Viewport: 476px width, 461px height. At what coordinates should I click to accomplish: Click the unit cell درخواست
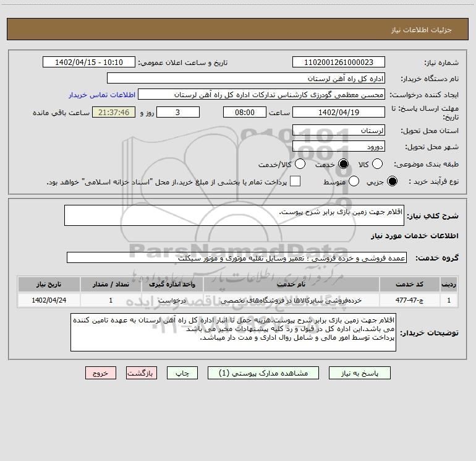172,300
